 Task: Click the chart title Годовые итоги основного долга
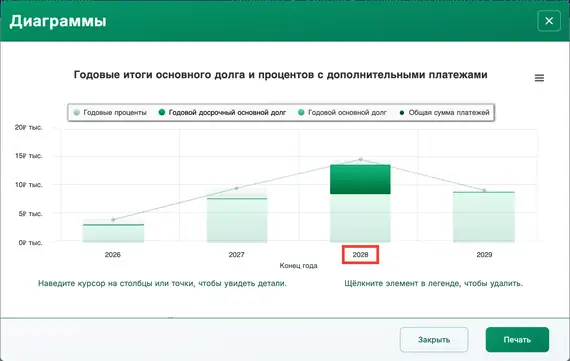pos(281,75)
